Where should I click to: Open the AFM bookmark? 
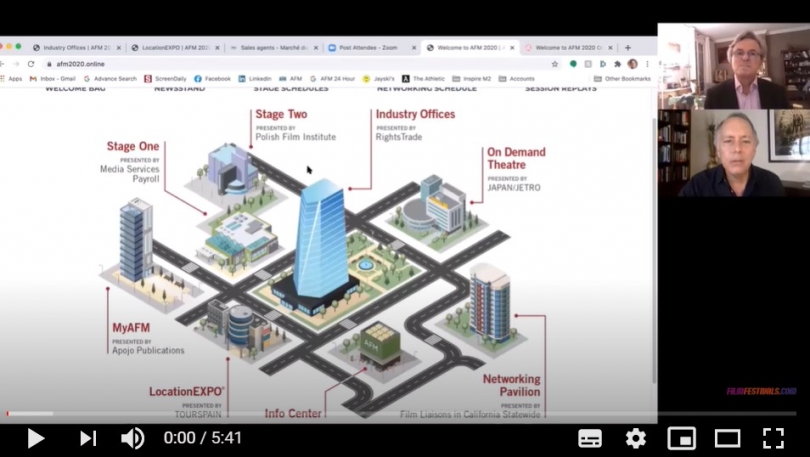click(290, 79)
